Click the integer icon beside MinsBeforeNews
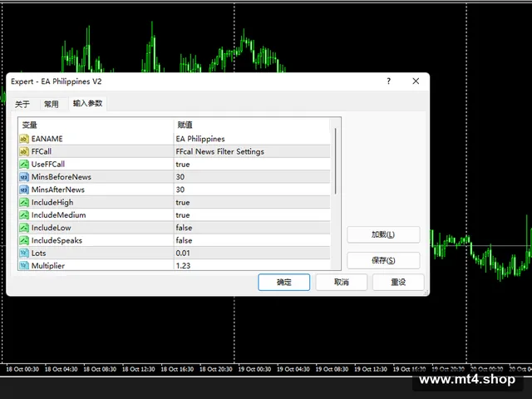 click(x=24, y=177)
